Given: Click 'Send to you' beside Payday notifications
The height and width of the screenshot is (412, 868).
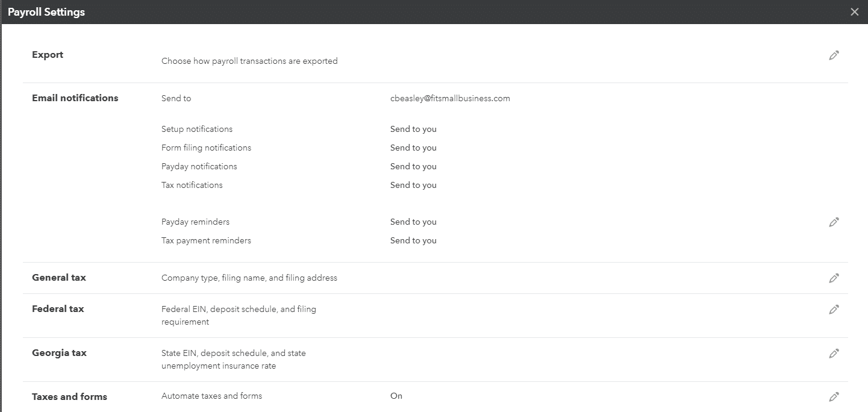Looking at the screenshot, I should pyautogui.click(x=413, y=166).
